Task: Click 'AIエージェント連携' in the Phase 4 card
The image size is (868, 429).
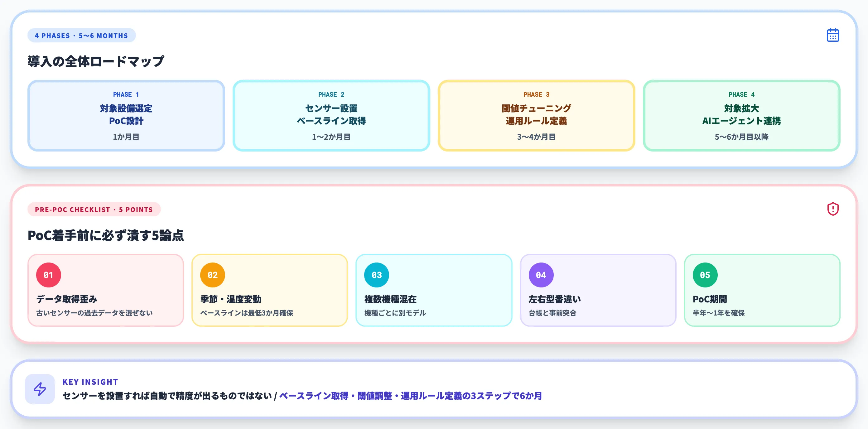Action: [x=741, y=121]
